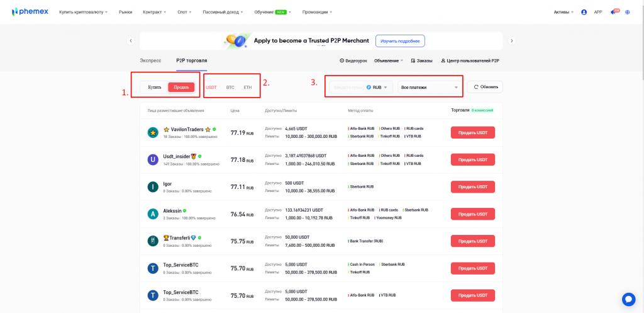644x313 pixels.
Task: Open Все платежи payment dropdown
Action: coord(430,87)
